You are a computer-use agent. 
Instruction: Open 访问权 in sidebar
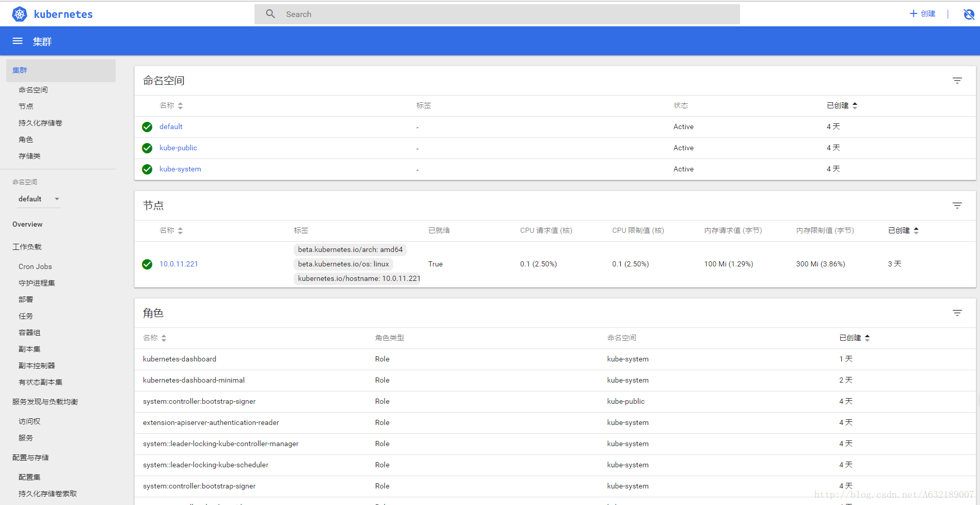pos(29,421)
